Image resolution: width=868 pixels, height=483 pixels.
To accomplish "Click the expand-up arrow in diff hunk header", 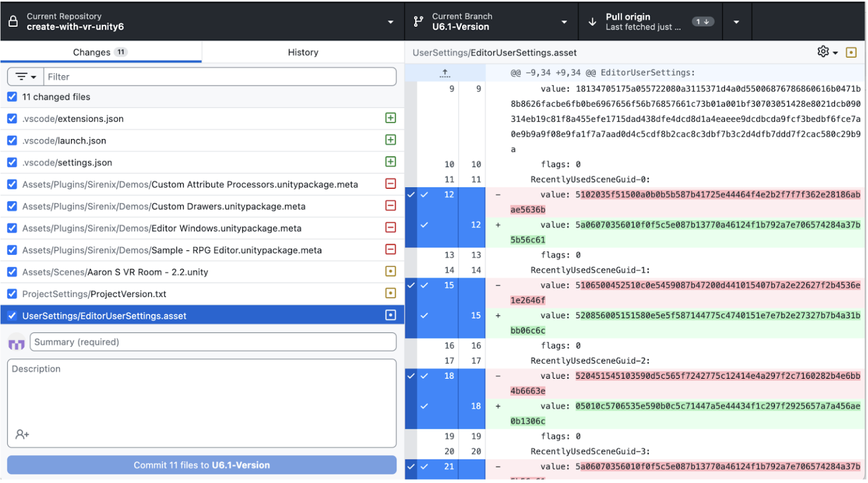I will (445, 73).
